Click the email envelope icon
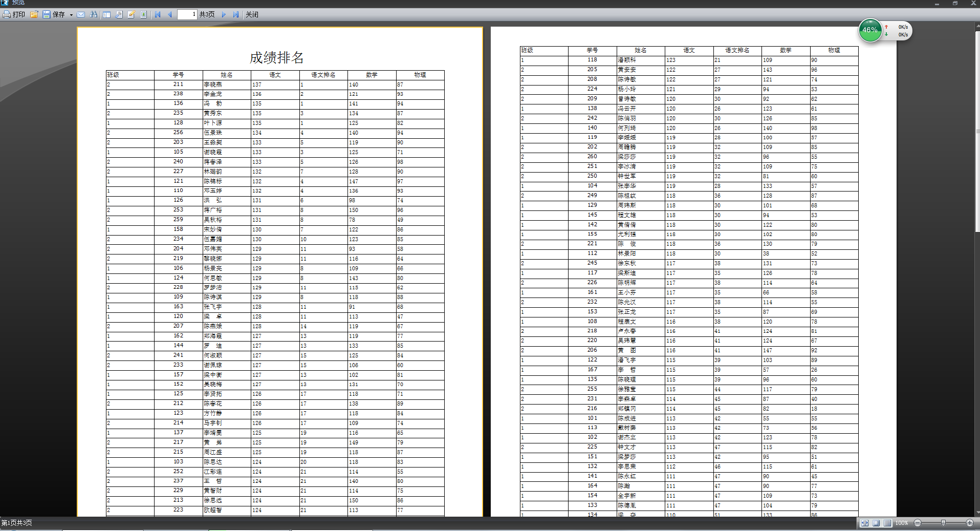Screen dimensions: 980x531 click(81, 14)
